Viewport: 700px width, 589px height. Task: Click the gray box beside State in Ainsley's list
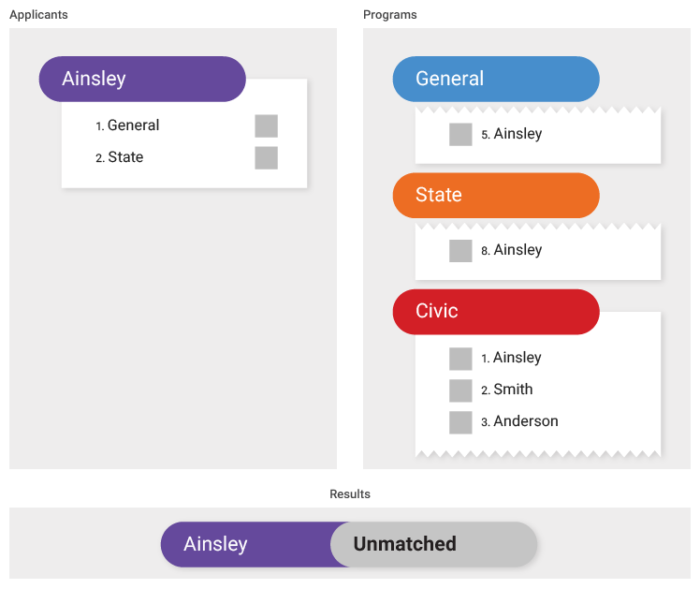tap(266, 157)
